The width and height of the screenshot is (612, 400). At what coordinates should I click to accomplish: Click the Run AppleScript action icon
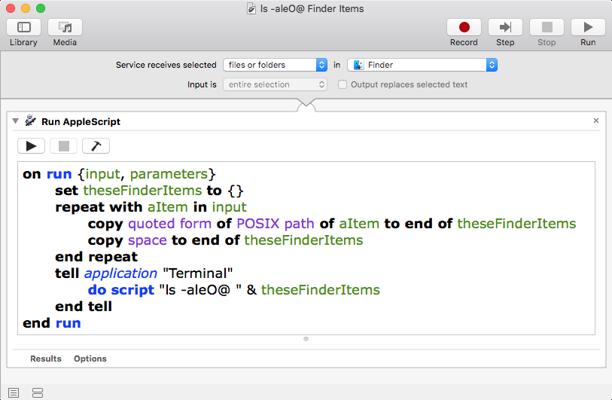tap(30, 121)
